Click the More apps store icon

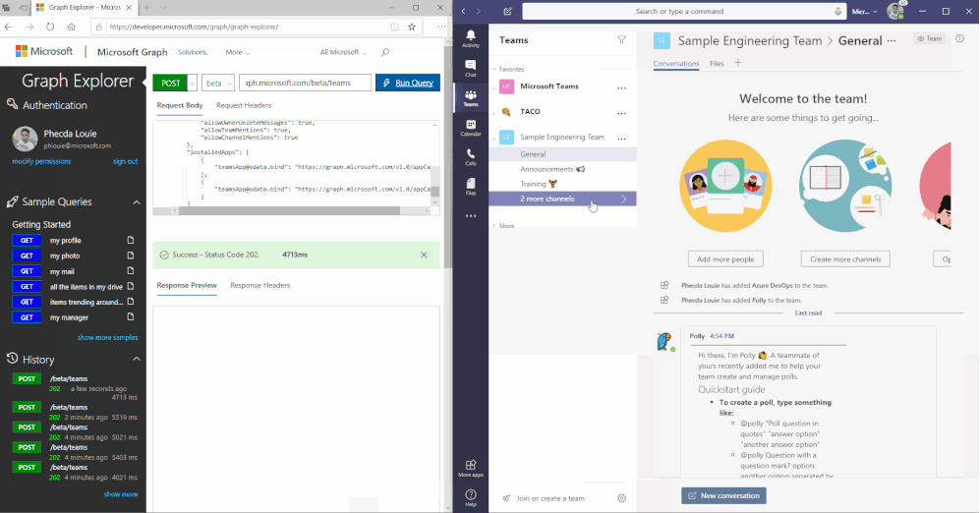click(471, 467)
